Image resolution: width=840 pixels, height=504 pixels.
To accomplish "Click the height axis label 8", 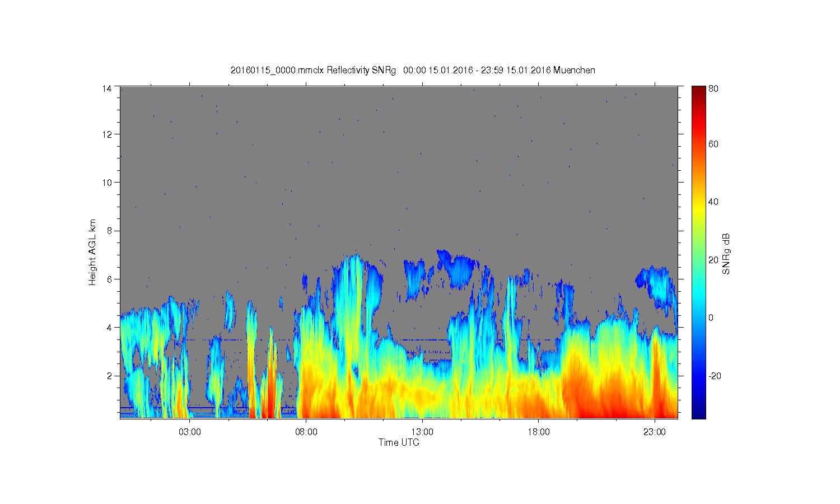I will pyautogui.click(x=109, y=231).
